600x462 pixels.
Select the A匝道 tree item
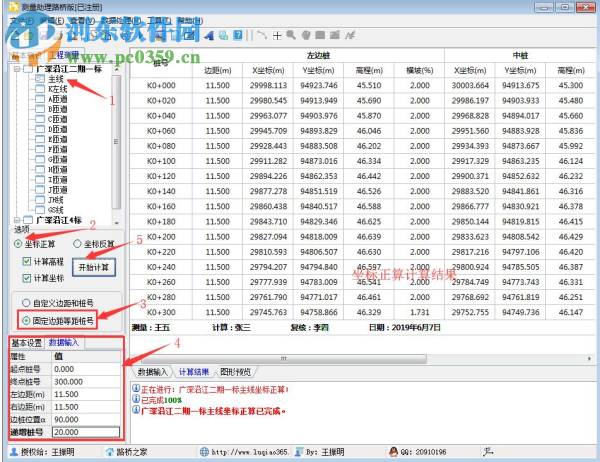(x=57, y=99)
